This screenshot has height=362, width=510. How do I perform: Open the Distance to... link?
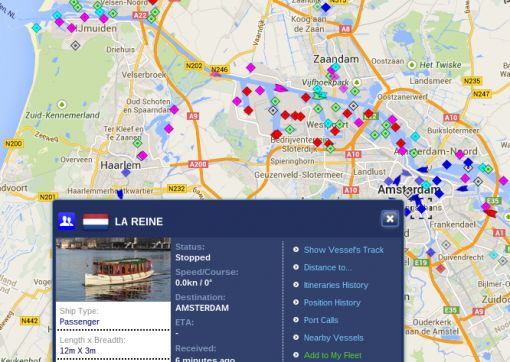(x=327, y=268)
